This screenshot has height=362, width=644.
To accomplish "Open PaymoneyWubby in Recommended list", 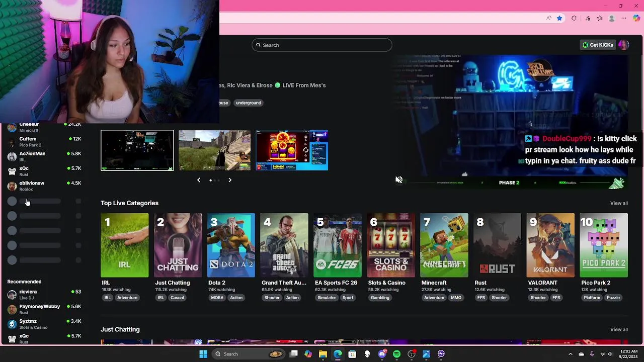I will click(44, 309).
